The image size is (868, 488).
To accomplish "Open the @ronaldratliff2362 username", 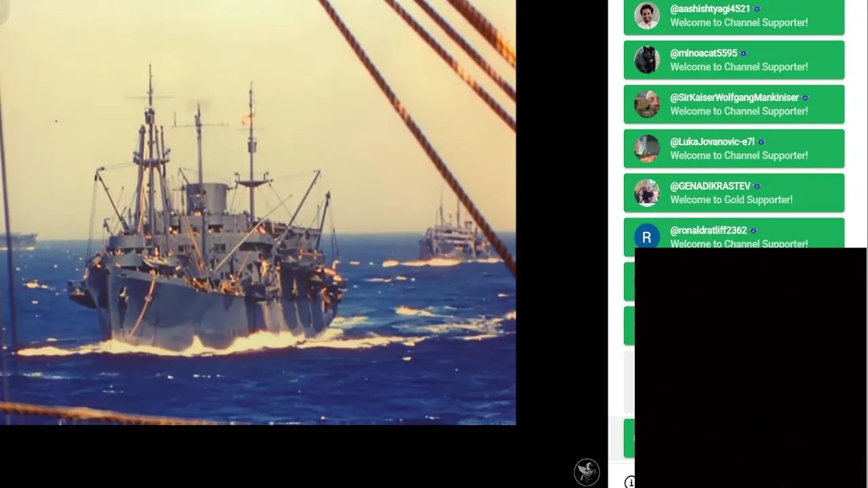I will click(x=708, y=230).
